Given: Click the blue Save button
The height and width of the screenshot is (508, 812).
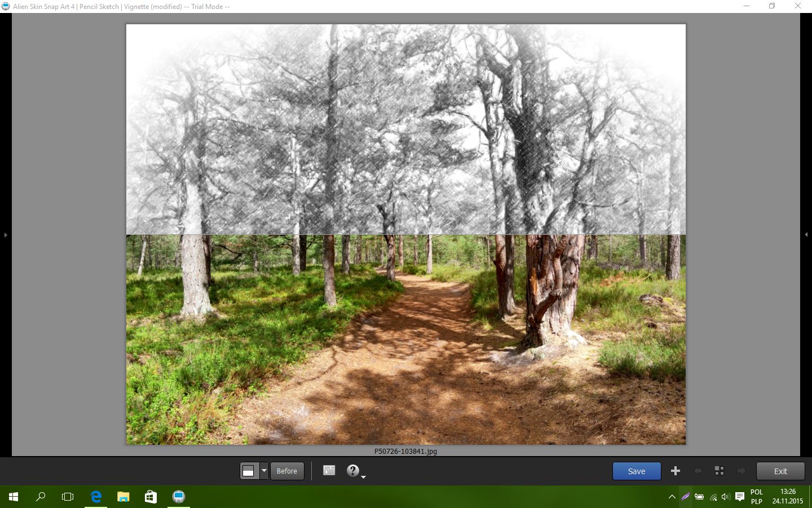Looking at the screenshot, I should pyautogui.click(x=637, y=471).
